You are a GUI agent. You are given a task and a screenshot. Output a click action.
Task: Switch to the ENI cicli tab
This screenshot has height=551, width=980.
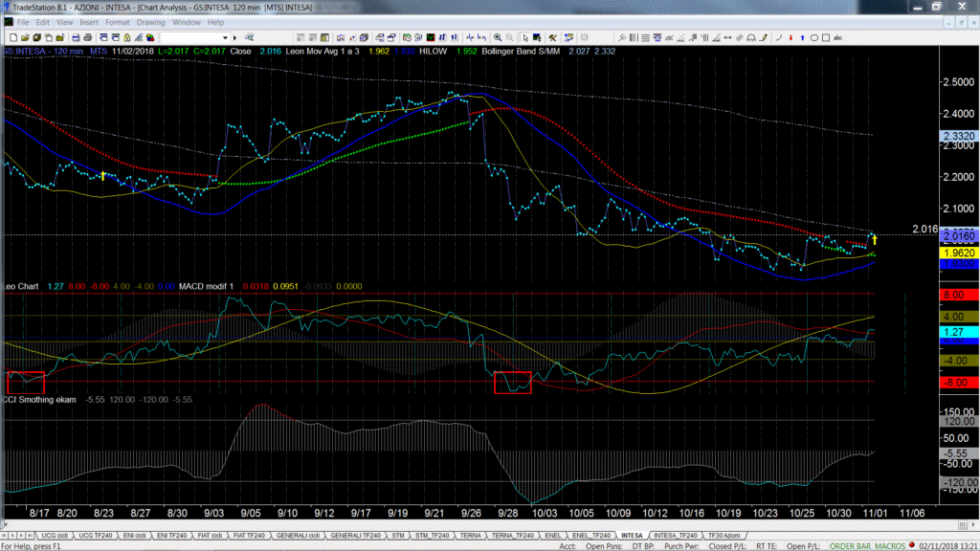134,536
